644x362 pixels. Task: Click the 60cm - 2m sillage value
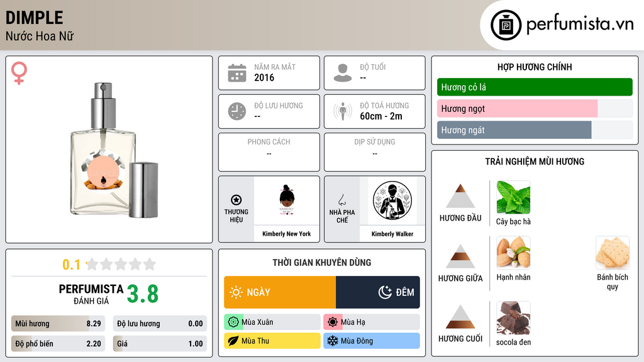point(381,116)
